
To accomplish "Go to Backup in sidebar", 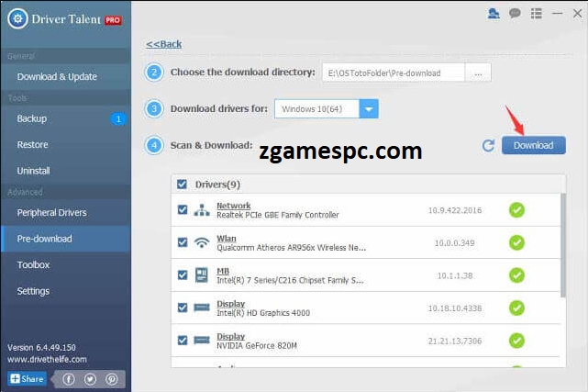I will pos(66,119).
